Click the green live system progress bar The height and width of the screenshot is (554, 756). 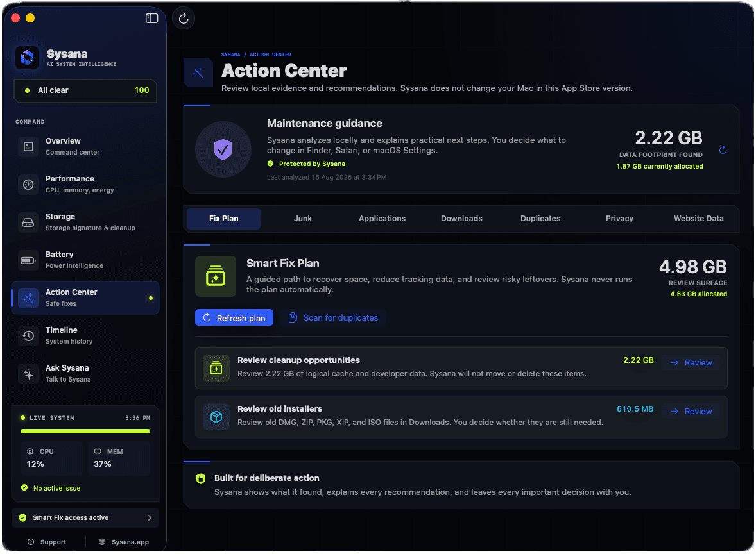tap(85, 432)
